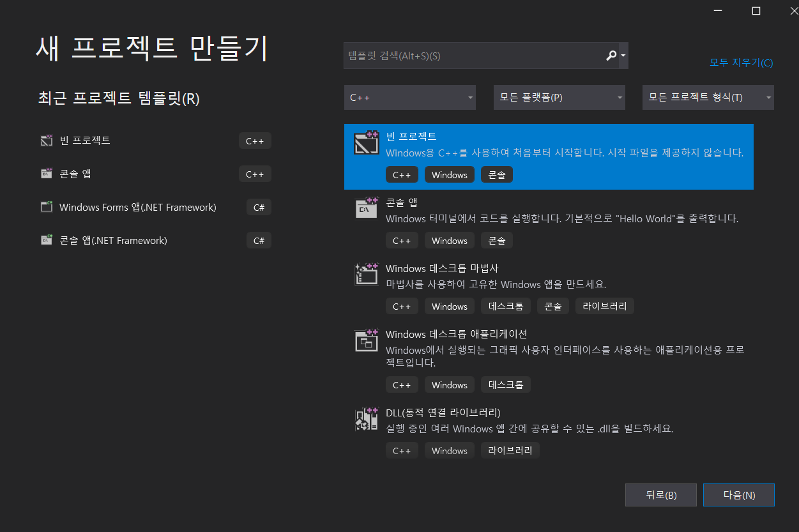Click the 다음(N) button
Screen dimensions: 799x532
point(739,495)
